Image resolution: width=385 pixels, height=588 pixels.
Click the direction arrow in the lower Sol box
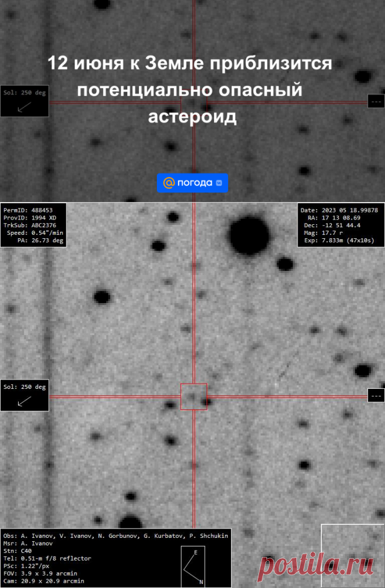click(x=24, y=401)
